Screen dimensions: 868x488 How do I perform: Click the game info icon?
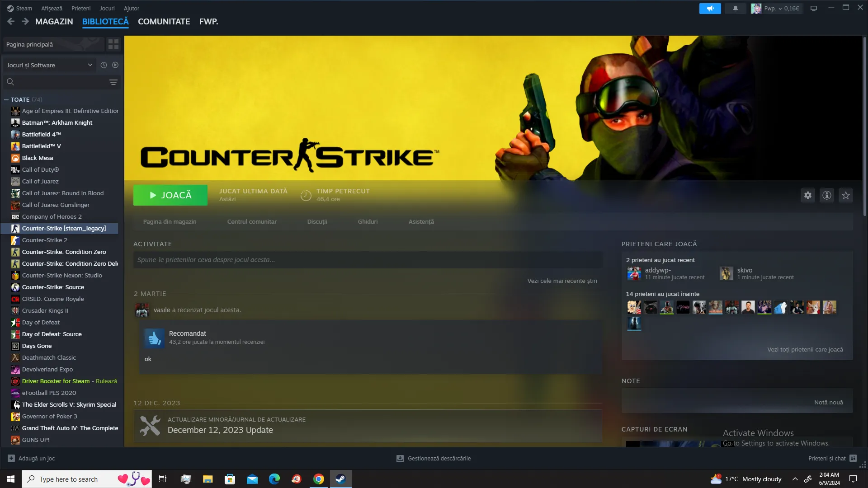point(826,195)
